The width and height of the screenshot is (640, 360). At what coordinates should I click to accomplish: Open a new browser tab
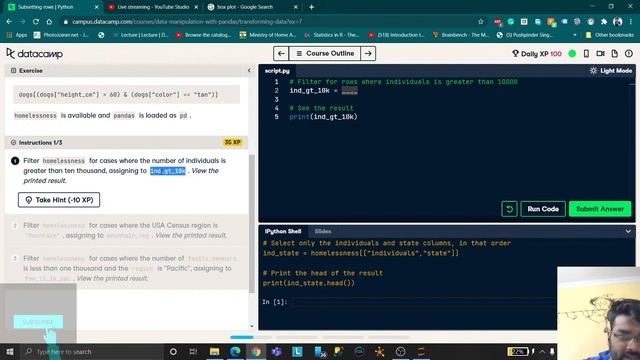click(311, 7)
